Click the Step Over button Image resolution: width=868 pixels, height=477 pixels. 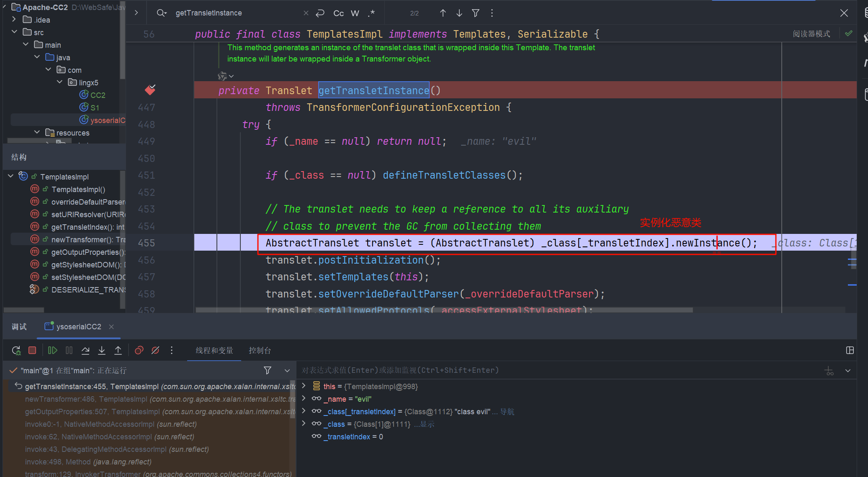coord(85,351)
